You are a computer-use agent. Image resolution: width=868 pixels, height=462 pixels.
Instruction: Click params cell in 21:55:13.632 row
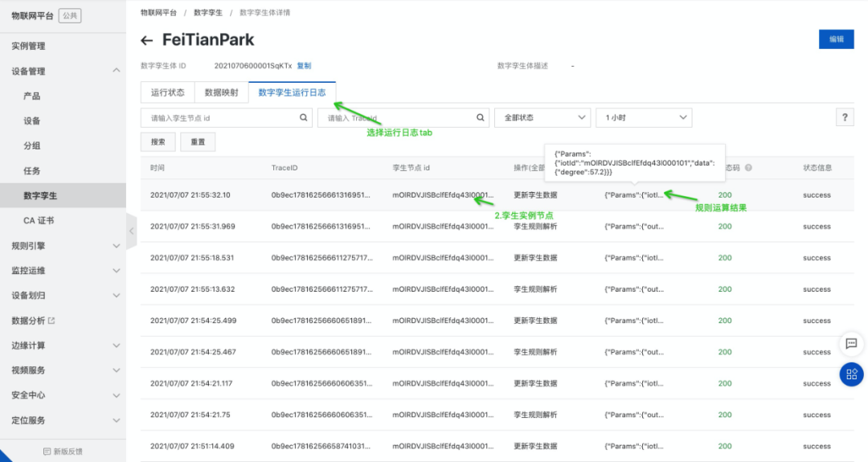pyautogui.click(x=634, y=289)
